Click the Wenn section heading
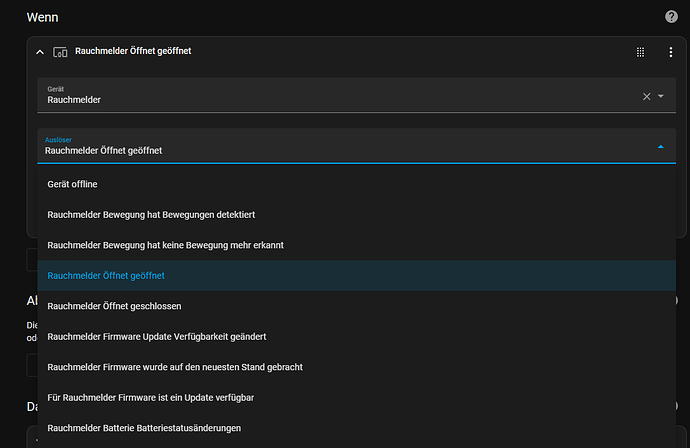The image size is (690, 448). (x=42, y=17)
